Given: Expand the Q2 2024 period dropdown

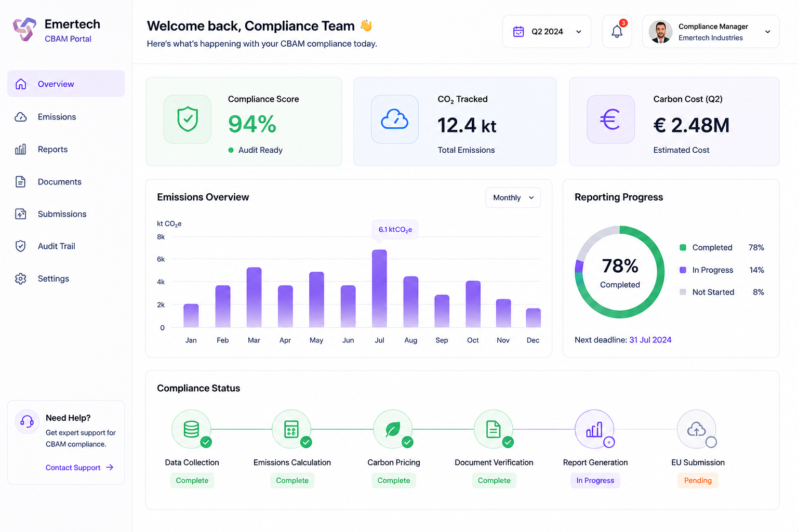Looking at the screenshot, I should coord(547,32).
